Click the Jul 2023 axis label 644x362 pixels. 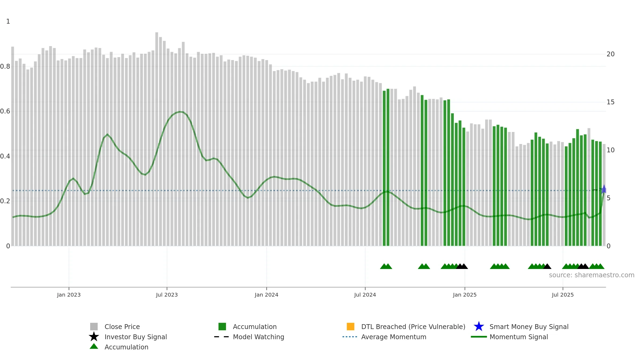[x=167, y=295]
